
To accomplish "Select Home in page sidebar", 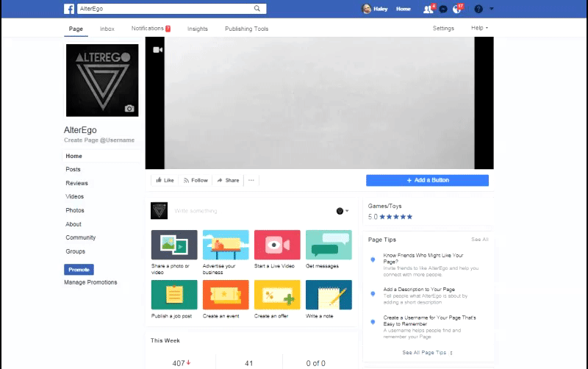I will point(101,156).
